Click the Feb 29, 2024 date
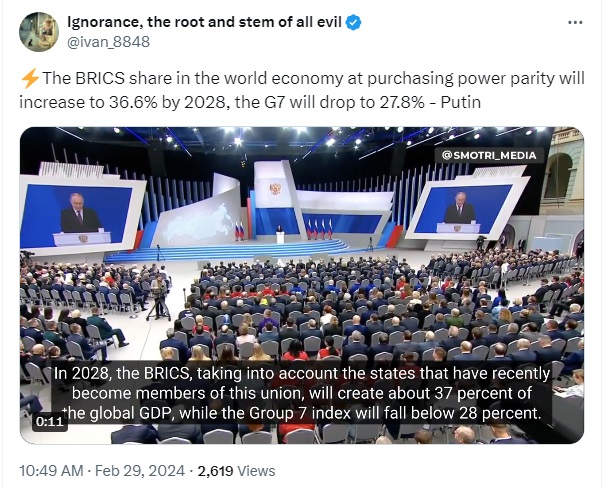The width and height of the screenshot is (605, 488). [140, 471]
